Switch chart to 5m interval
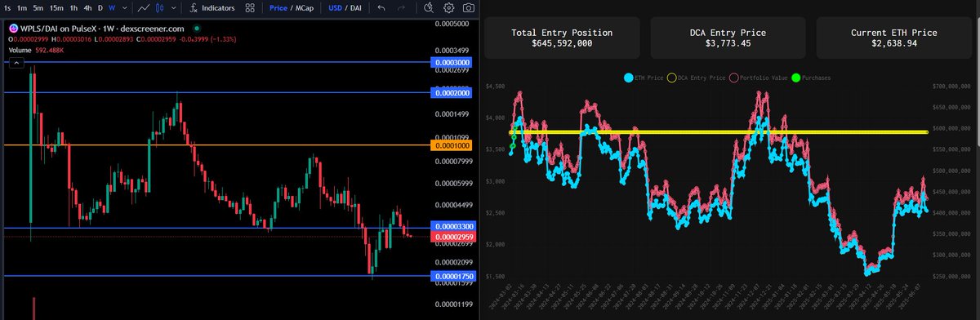 click(39, 8)
